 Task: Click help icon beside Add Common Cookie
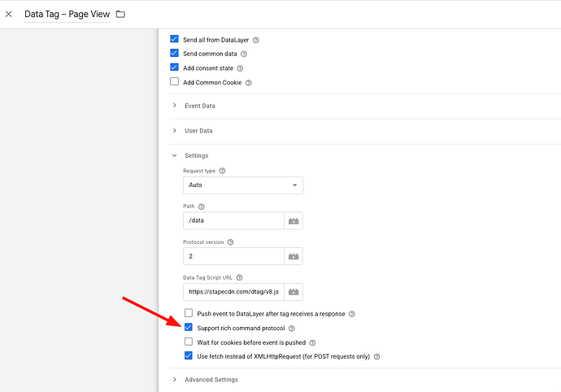249,82
